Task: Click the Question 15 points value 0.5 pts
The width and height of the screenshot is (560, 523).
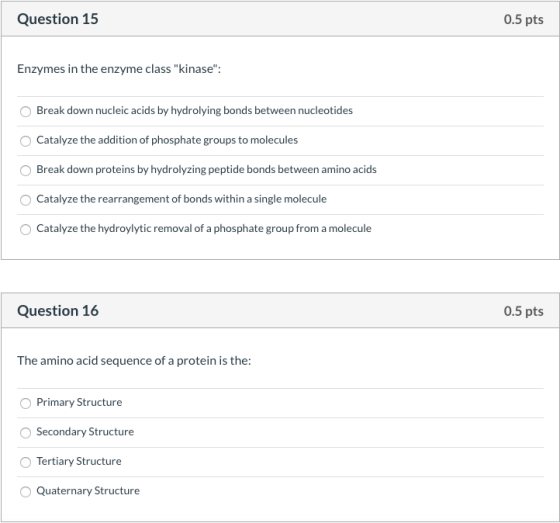Action: click(x=524, y=19)
